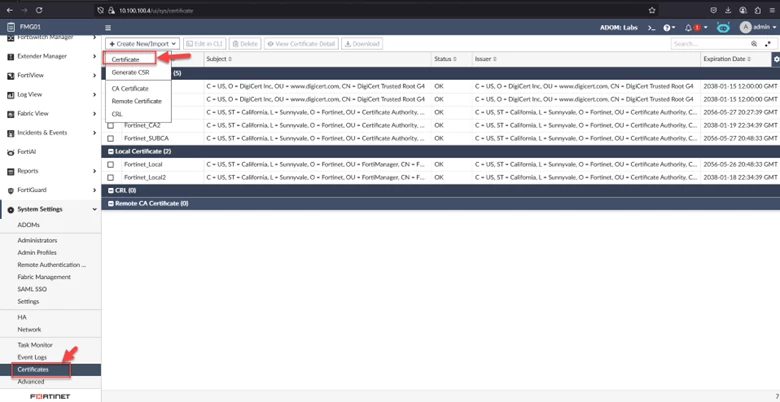Image resolution: width=780 pixels, height=402 pixels.
Task: Click the search magnifier icon in search box
Action: click(754, 44)
